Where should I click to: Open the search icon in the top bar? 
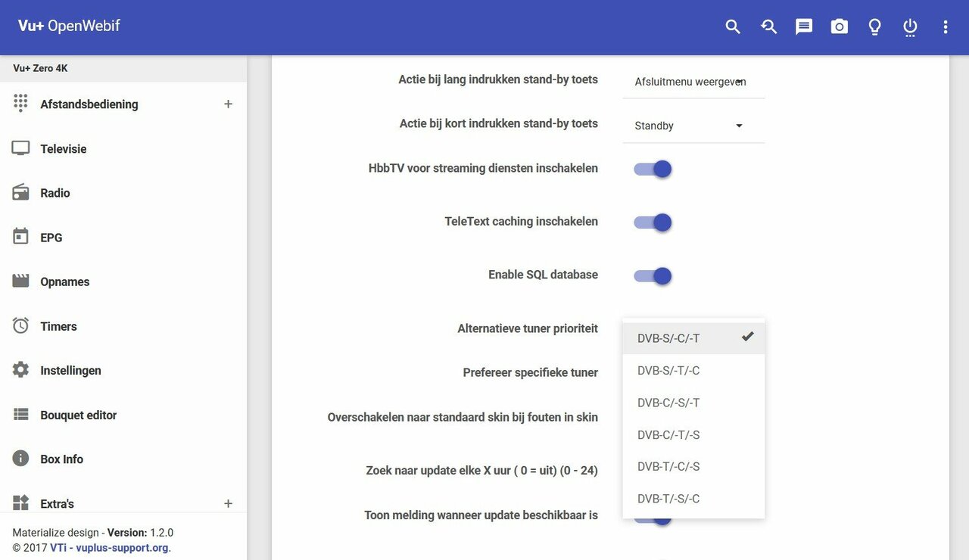click(x=732, y=26)
